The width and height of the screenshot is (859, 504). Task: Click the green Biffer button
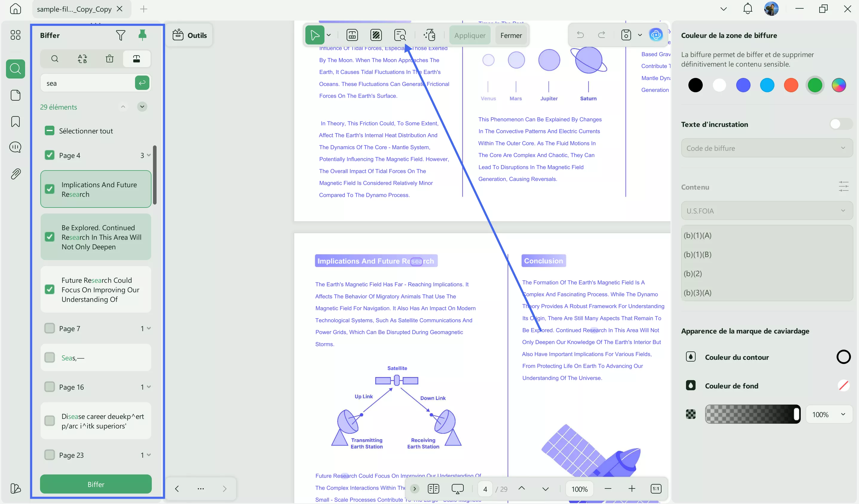(x=96, y=484)
